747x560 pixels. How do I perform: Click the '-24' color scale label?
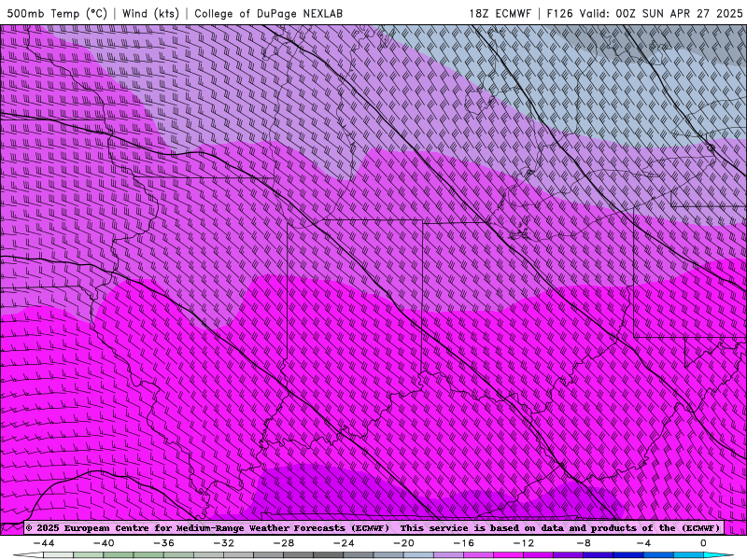(x=344, y=543)
